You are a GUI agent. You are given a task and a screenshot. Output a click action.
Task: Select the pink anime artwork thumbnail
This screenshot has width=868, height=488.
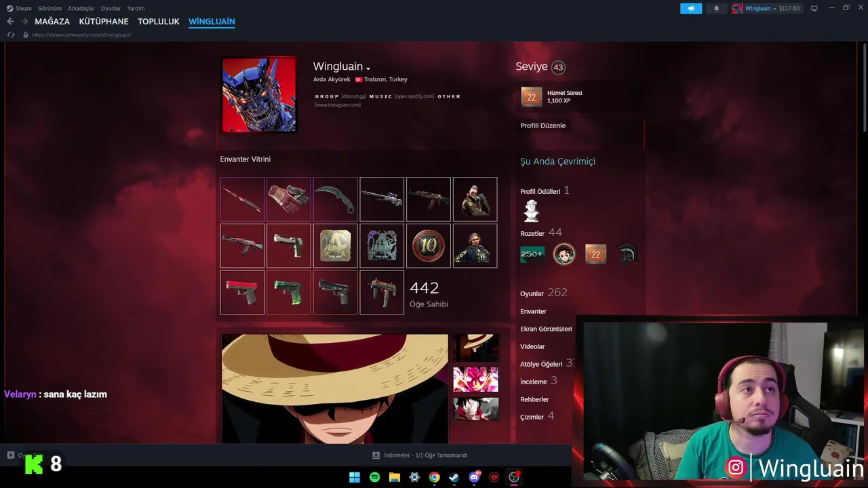475,380
